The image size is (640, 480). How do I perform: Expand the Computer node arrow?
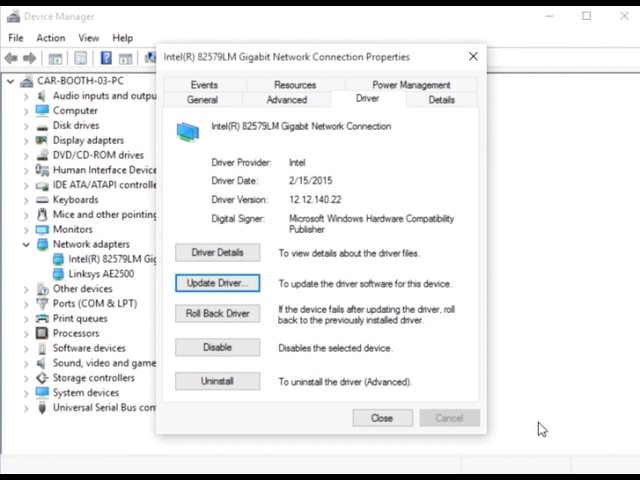pos(26,111)
